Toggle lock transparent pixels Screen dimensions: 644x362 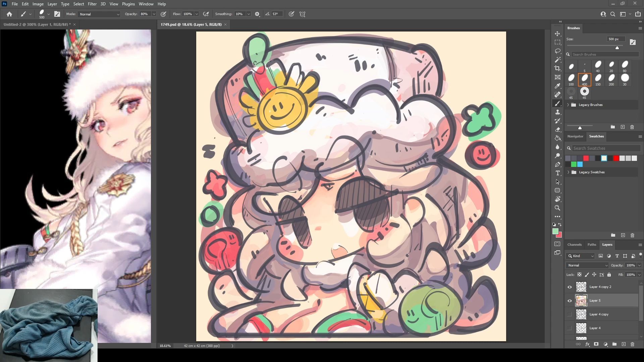pyautogui.click(x=579, y=275)
